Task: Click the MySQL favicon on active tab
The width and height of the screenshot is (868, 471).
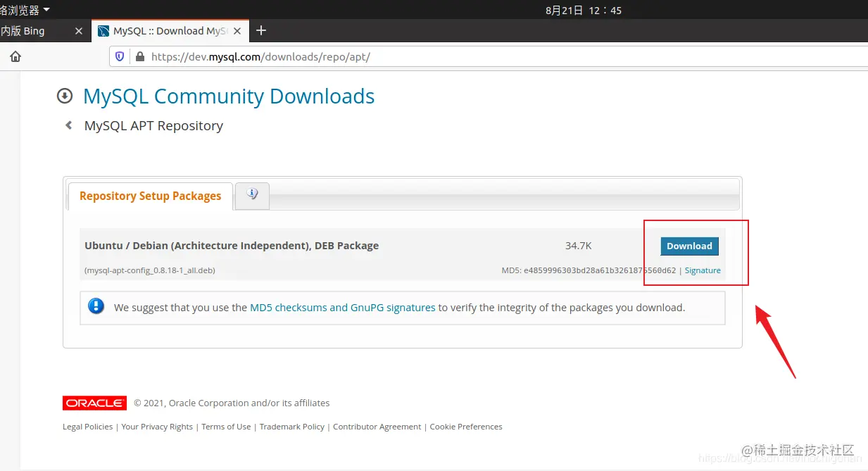Action: tap(103, 31)
